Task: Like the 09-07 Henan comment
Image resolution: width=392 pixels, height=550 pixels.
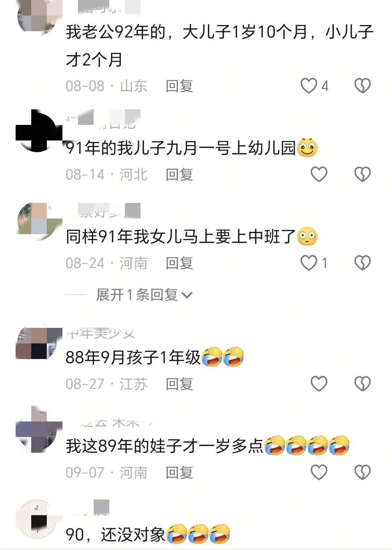Action: [319, 472]
